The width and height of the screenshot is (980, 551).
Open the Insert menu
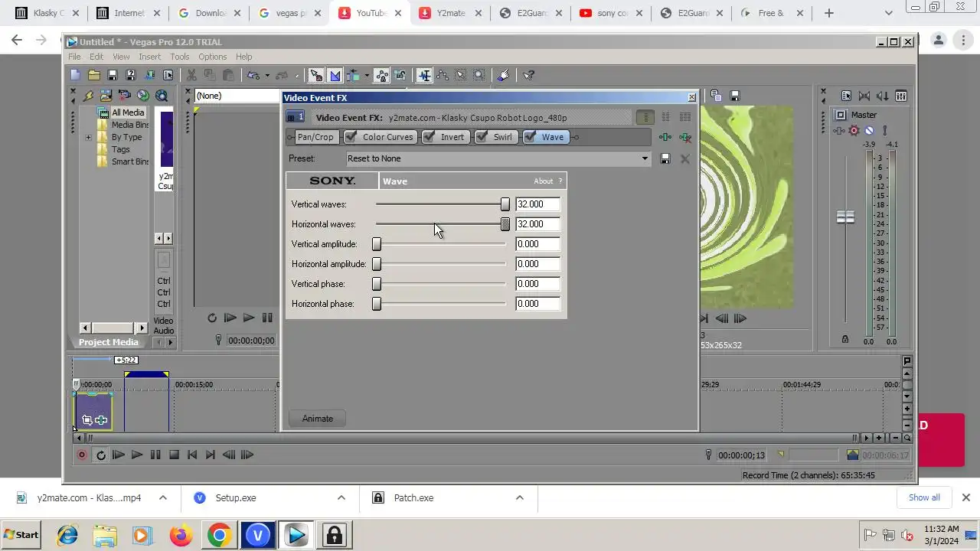pos(149,57)
